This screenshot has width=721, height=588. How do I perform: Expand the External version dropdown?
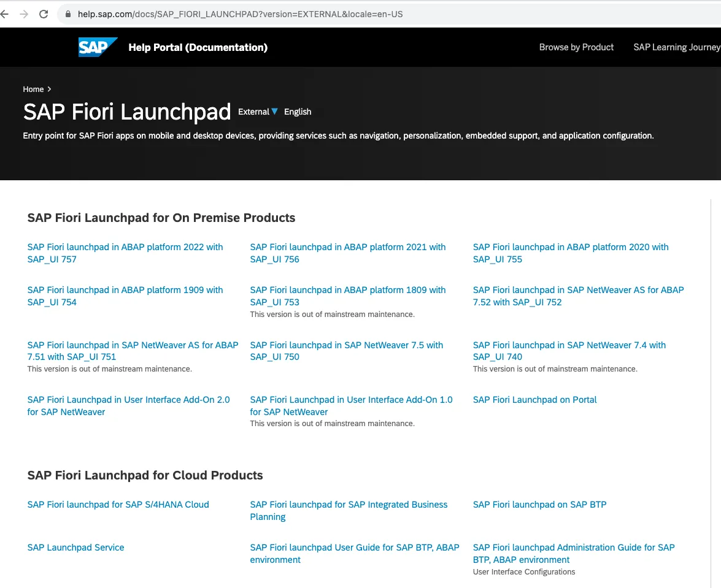tap(258, 112)
